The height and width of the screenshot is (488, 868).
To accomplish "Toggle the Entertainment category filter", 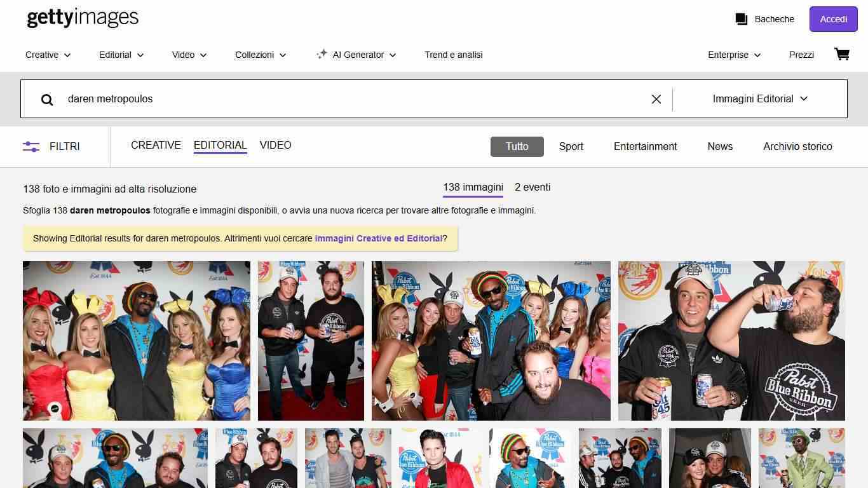I will point(645,147).
